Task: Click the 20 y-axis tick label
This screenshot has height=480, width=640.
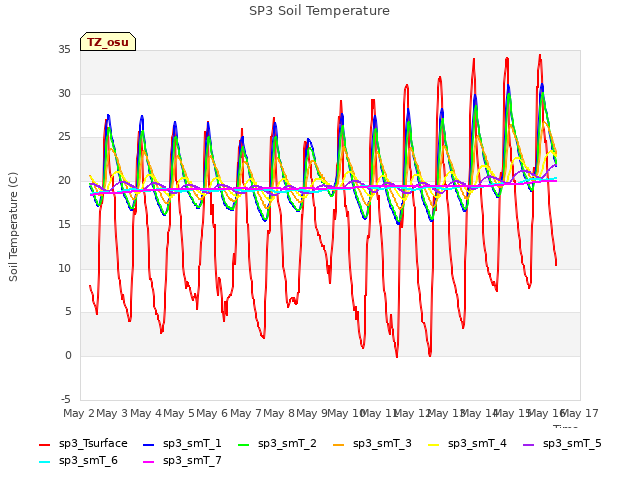Action: (x=64, y=180)
